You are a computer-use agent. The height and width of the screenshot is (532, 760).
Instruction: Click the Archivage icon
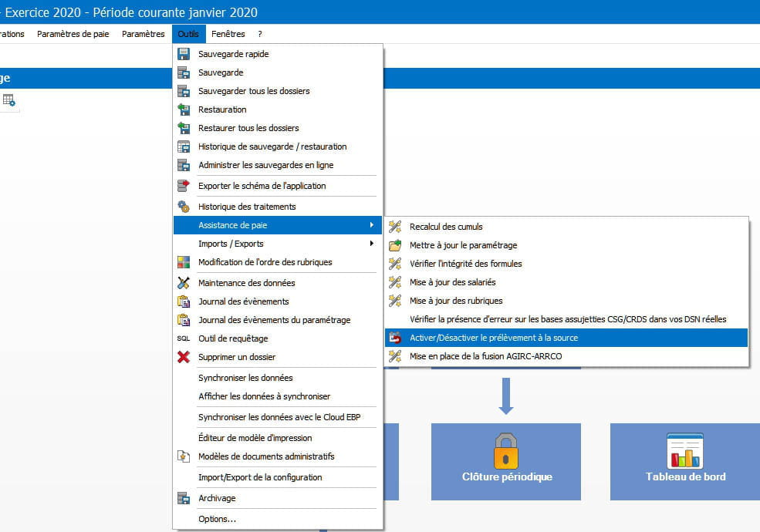click(x=184, y=498)
